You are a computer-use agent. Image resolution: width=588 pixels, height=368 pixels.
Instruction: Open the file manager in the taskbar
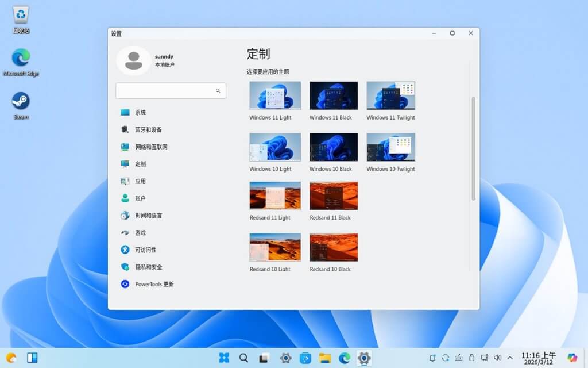tap(325, 358)
